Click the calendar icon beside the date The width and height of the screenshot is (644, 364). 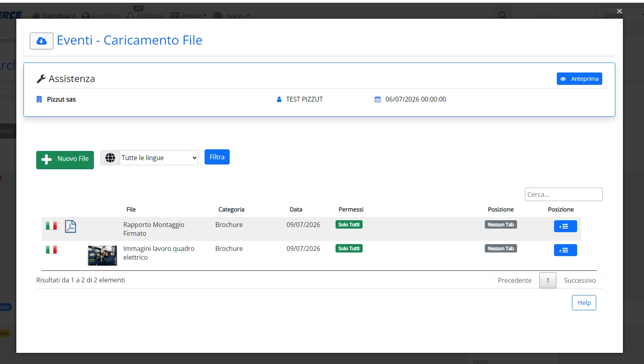[378, 99]
